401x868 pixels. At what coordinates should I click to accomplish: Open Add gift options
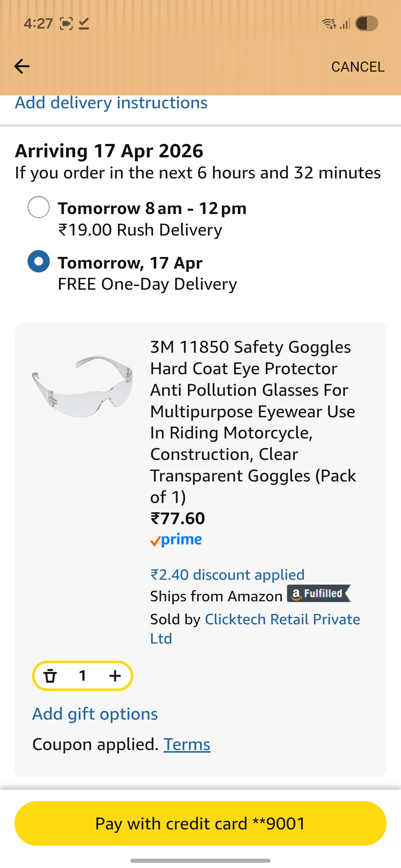pyautogui.click(x=95, y=714)
